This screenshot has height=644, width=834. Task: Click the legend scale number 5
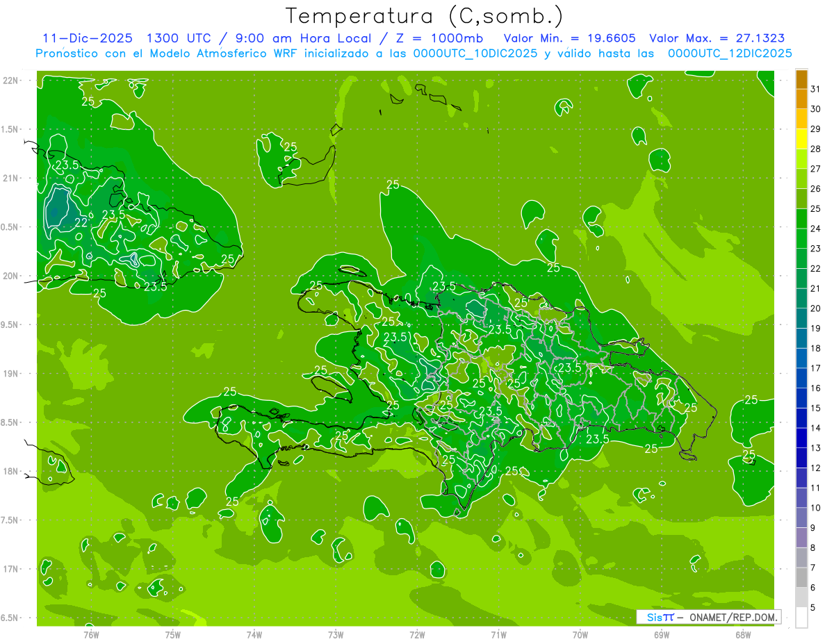[813, 608]
